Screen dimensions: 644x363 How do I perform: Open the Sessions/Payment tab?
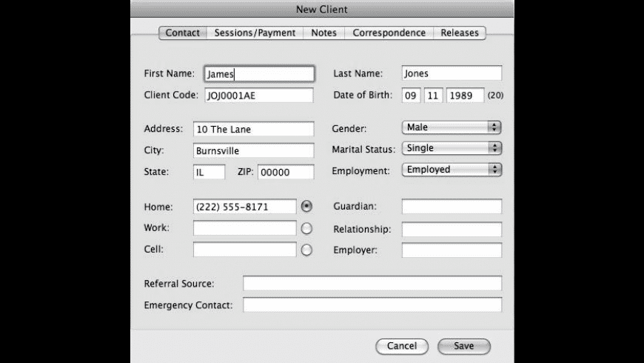click(255, 33)
